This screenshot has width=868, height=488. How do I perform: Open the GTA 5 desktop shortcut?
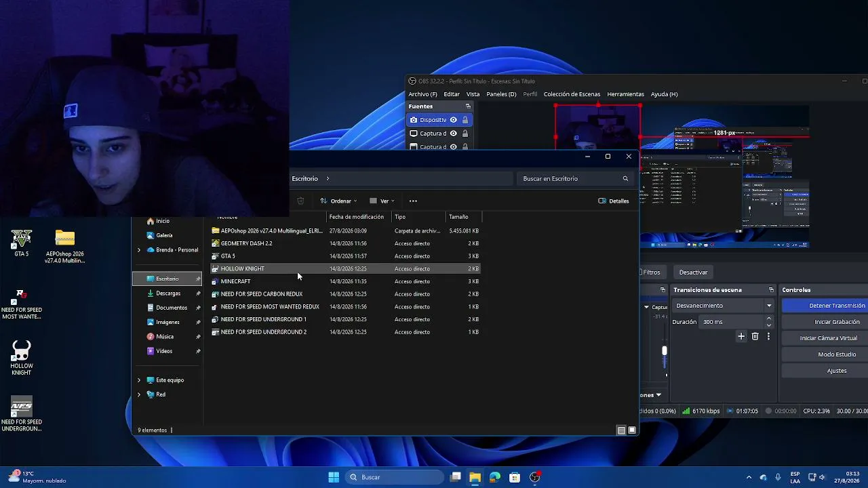tap(21, 243)
